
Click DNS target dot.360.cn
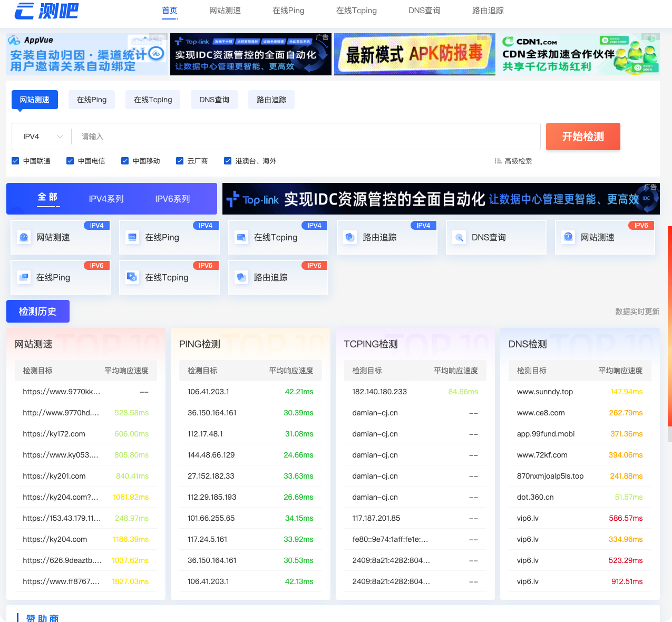(x=535, y=497)
